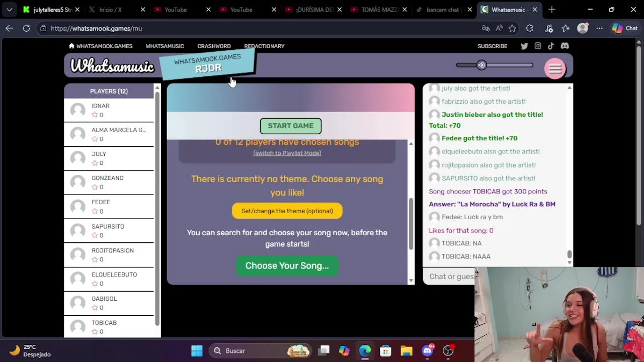
Task: Open Whatsamook TikTok page icon
Action: [551, 46]
